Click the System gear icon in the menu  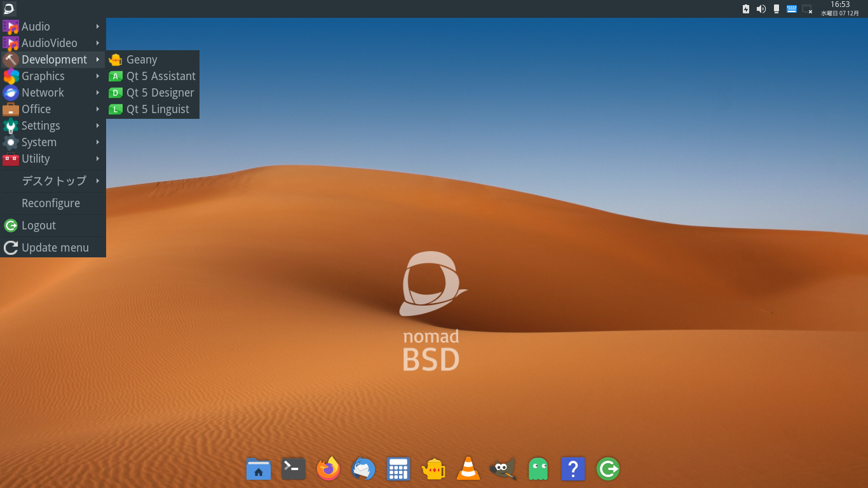[11, 142]
